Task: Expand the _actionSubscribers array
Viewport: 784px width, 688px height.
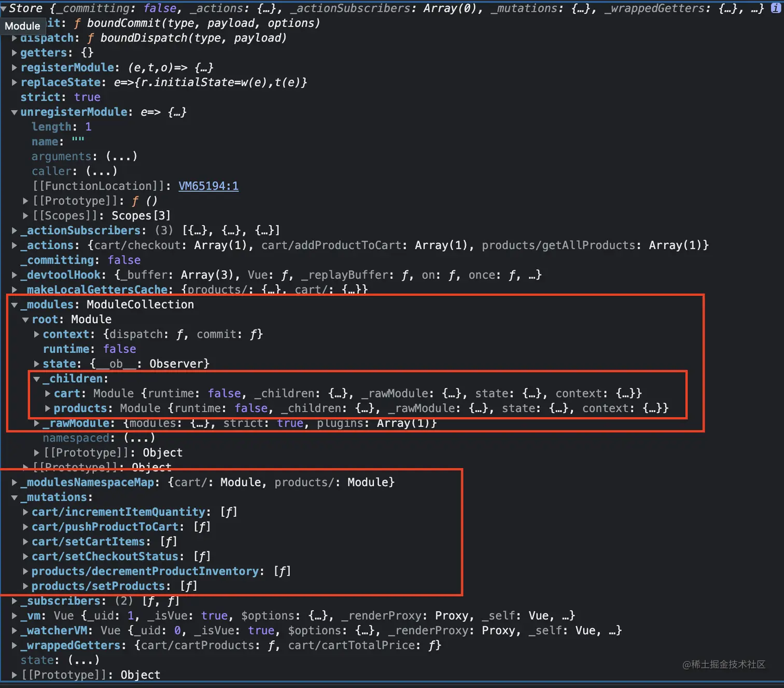Action: [x=15, y=230]
